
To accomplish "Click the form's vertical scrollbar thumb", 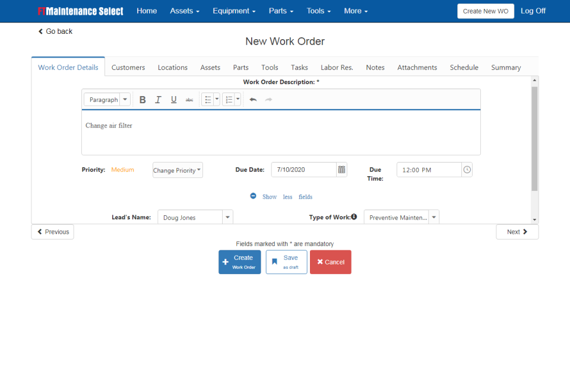I will click(534, 139).
